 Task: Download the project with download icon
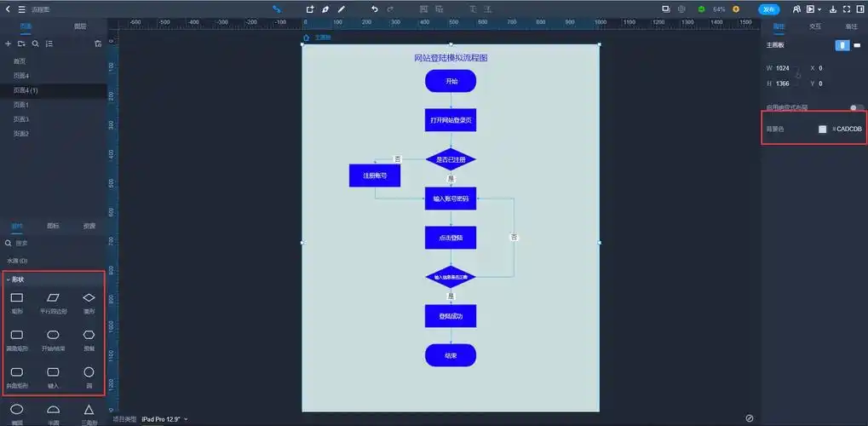click(833, 9)
